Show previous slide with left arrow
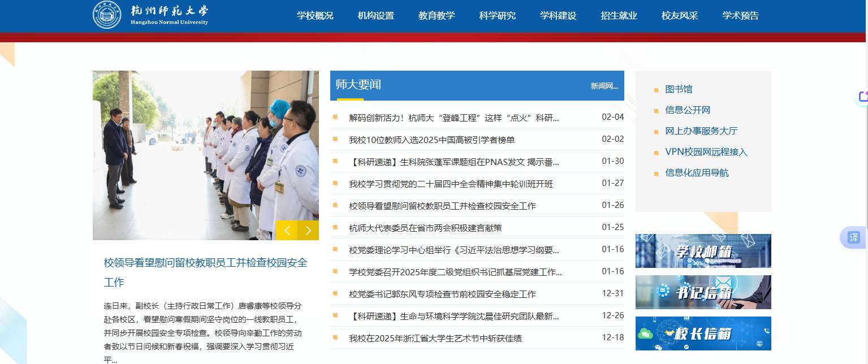 (287, 230)
